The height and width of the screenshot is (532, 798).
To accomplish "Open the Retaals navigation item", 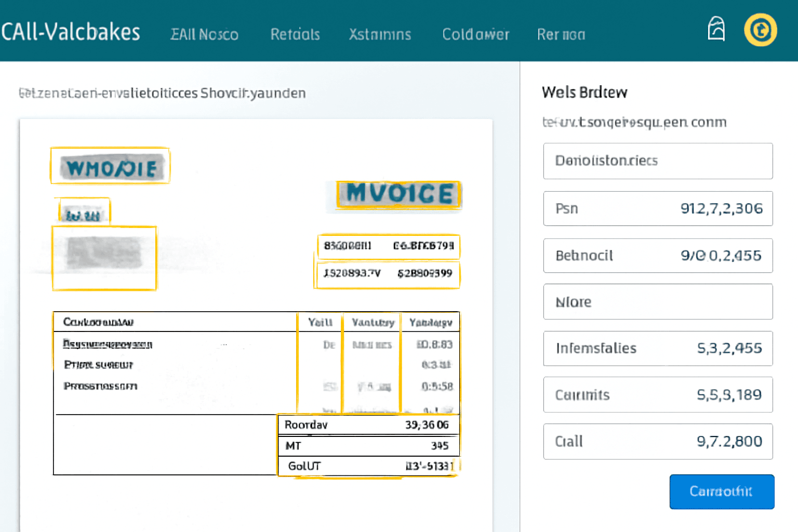I will (295, 34).
